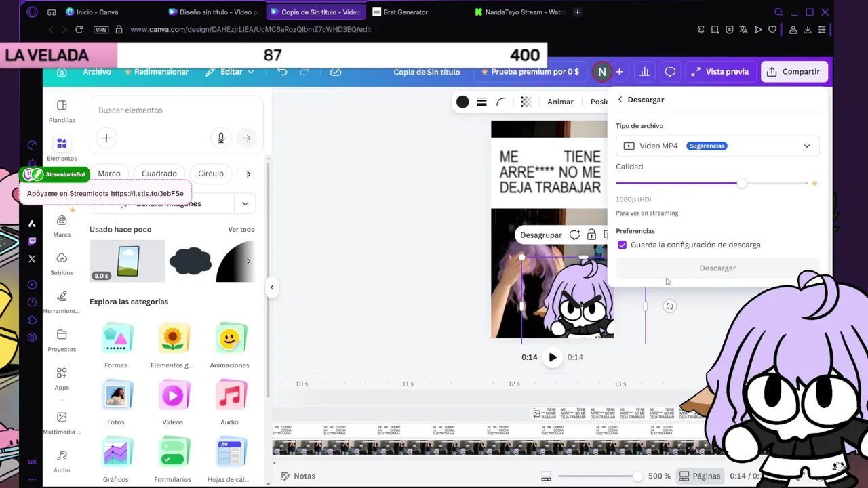This screenshot has height=488, width=868.
Task: Click the Ver todo link
Action: [241, 230]
